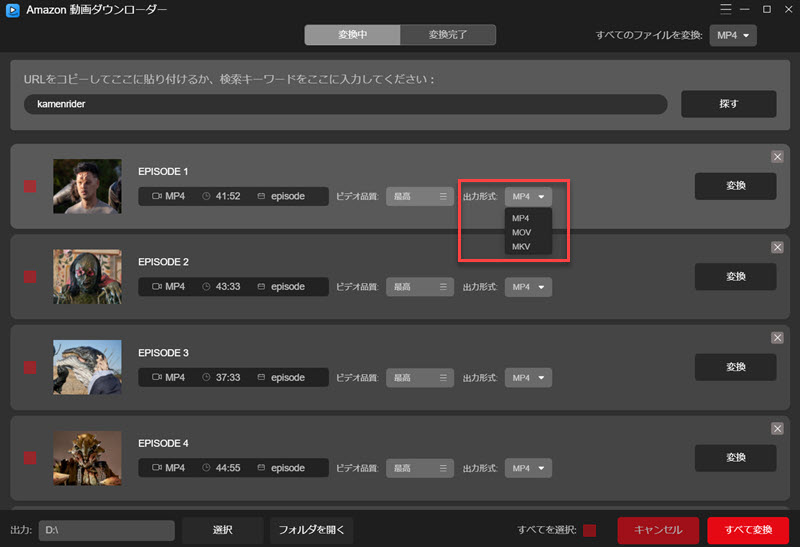The height and width of the screenshot is (547, 800).
Task: Open output format dropdown for EPISODE 3
Action: pyautogui.click(x=528, y=378)
